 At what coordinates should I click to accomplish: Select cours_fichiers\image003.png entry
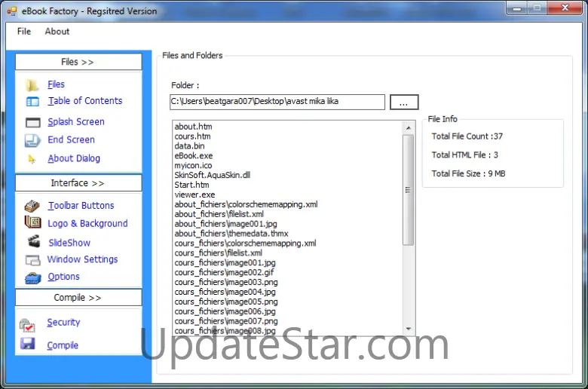coord(226,283)
